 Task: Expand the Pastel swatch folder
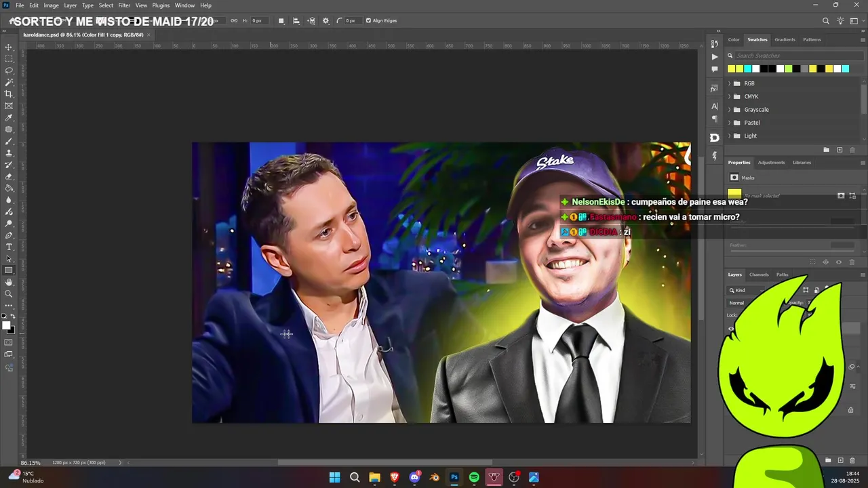pyautogui.click(x=729, y=123)
